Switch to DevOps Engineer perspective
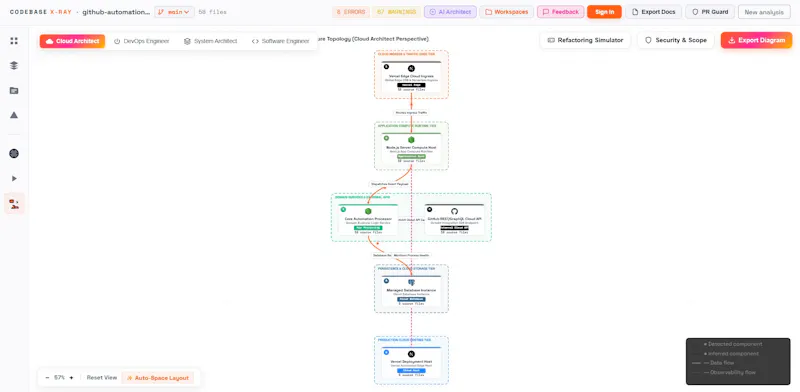This screenshot has height=392, width=800. pyautogui.click(x=141, y=41)
